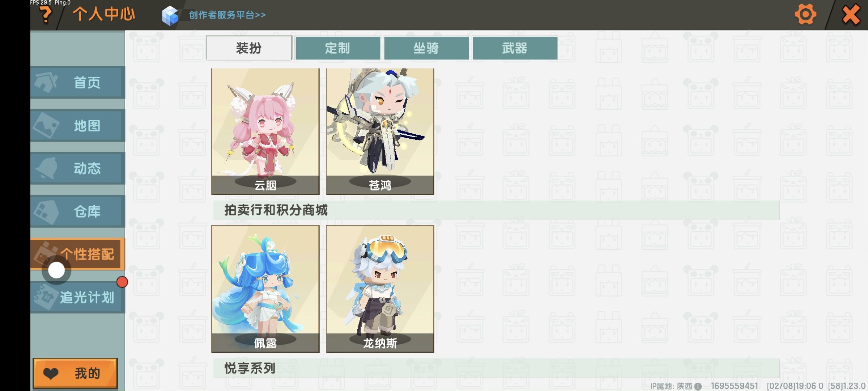The image size is (868, 391).
Task: Tap the info icon beside IP属地 陕西
Action: (698, 386)
